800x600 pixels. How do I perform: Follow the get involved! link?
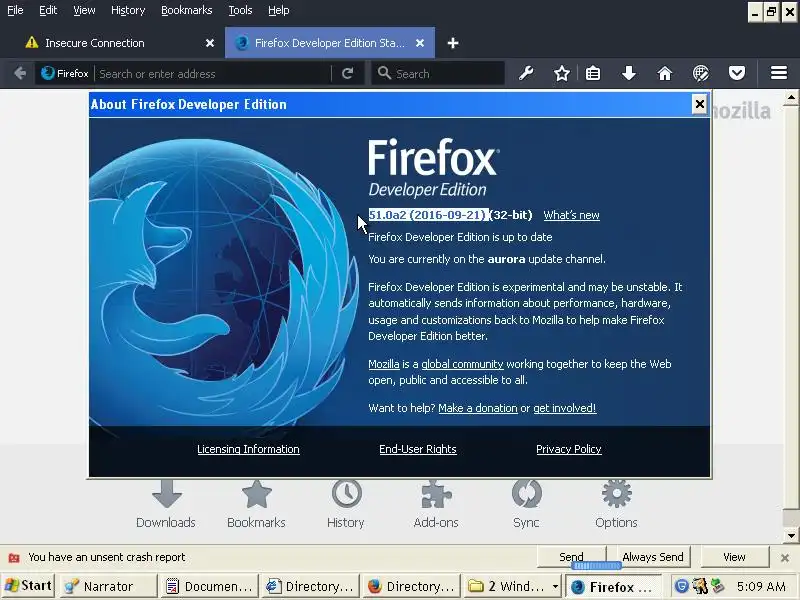(x=564, y=408)
